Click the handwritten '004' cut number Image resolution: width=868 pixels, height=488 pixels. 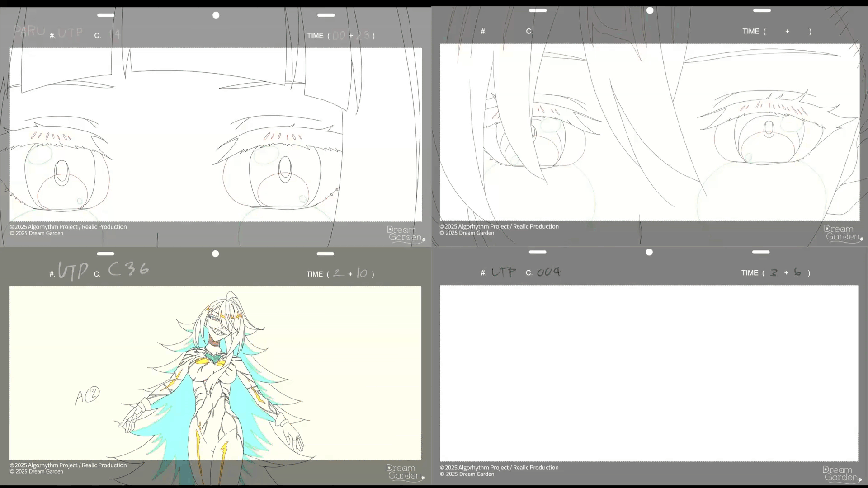click(549, 272)
